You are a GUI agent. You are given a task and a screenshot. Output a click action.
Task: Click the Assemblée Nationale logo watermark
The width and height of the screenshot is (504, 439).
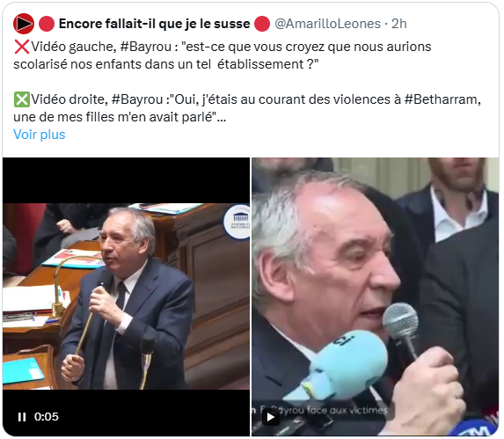pos(237,222)
